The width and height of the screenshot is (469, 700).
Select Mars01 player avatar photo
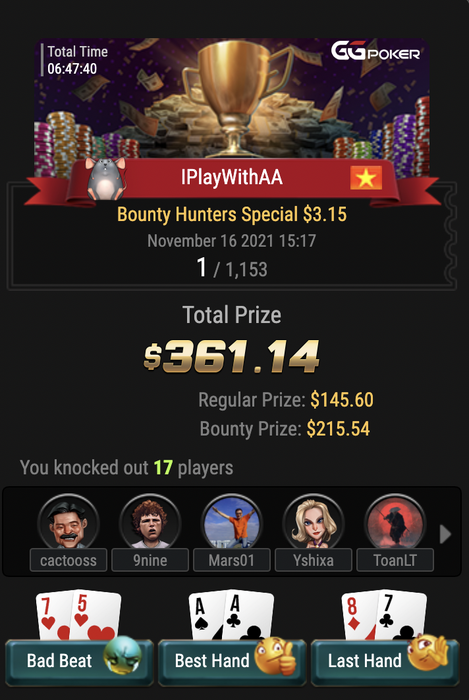[x=232, y=522]
